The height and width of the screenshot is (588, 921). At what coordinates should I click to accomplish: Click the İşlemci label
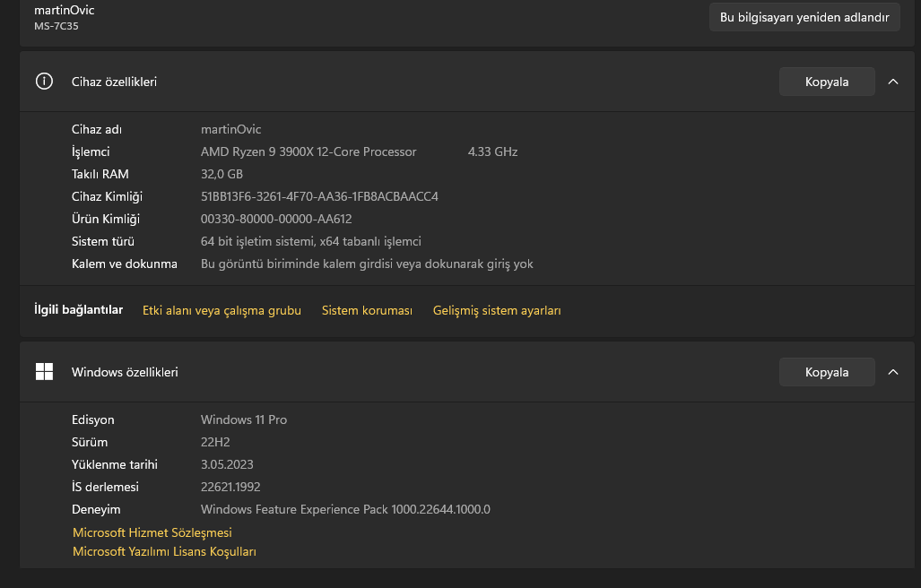point(91,151)
